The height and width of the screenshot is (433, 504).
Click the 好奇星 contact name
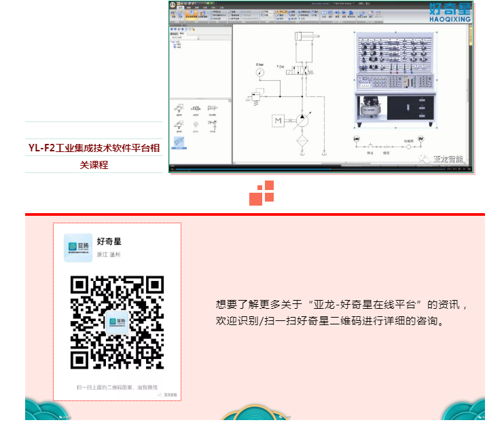[x=109, y=241]
